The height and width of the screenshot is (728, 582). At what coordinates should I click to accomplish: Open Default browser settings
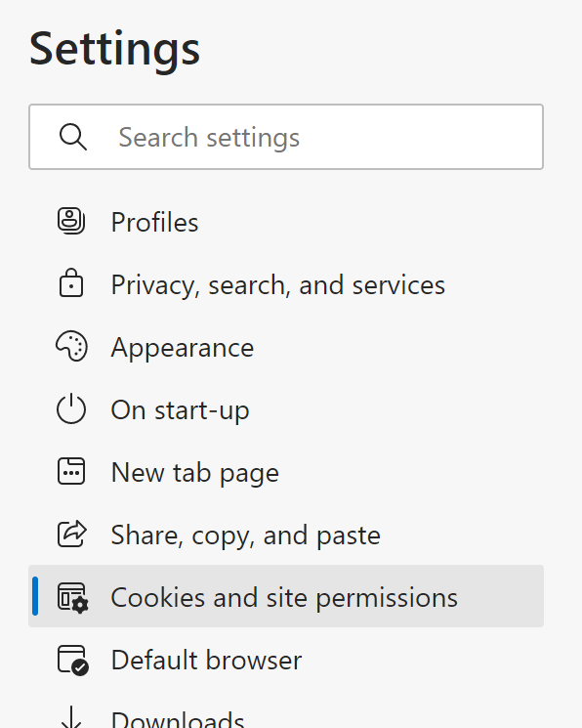coord(286,660)
